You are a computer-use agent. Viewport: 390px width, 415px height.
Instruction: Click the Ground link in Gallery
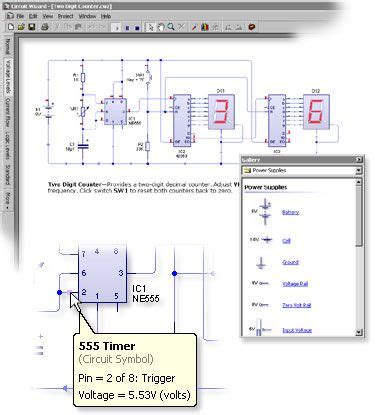[290, 262]
